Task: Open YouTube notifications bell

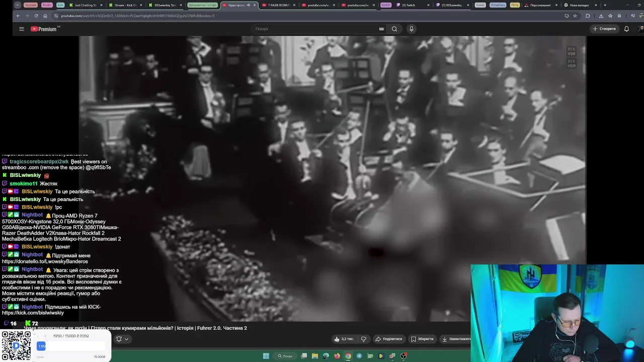Action: [x=626, y=29]
